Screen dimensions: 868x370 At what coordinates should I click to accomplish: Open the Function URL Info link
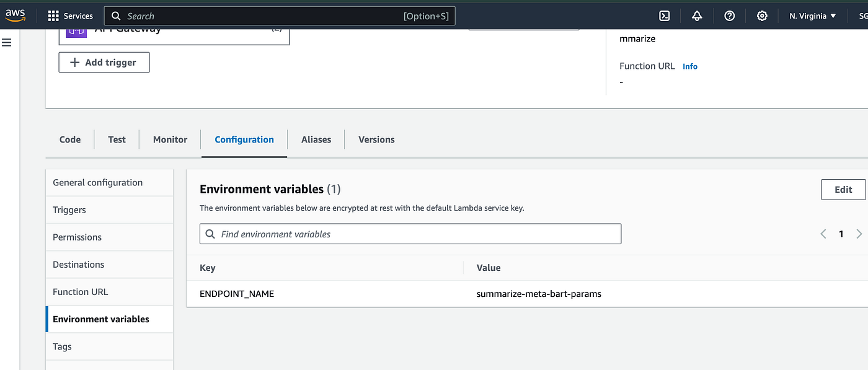(x=689, y=66)
